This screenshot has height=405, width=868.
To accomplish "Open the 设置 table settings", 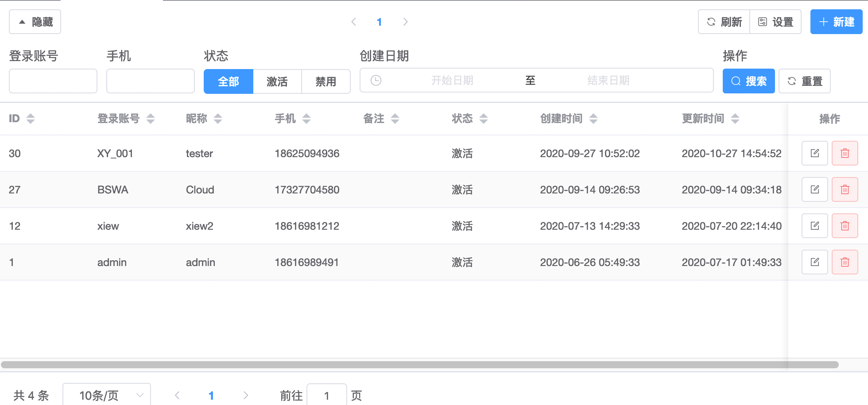I will [775, 22].
